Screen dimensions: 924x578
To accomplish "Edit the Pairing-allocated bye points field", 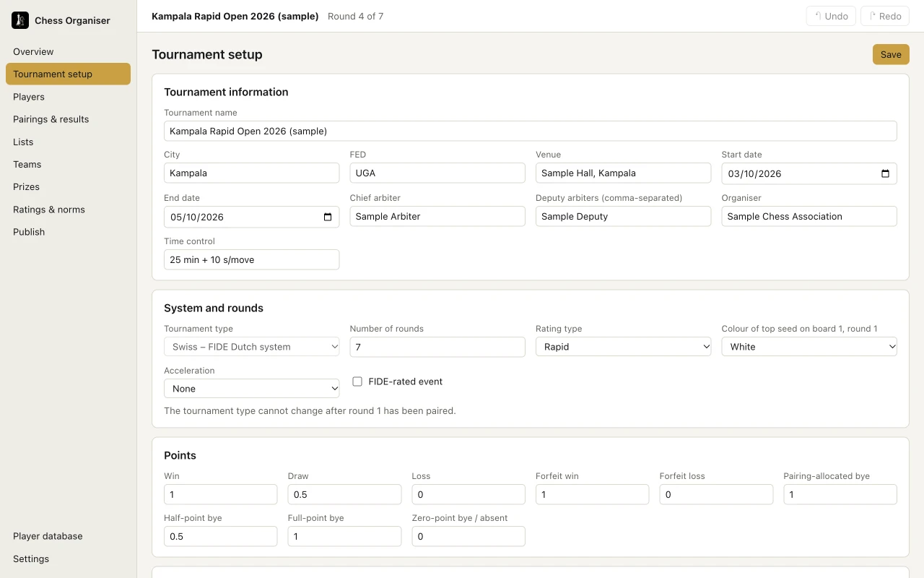I will pyautogui.click(x=840, y=494).
